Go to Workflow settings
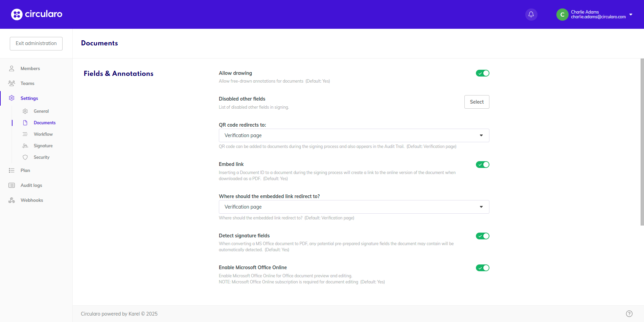 coord(43,134)
